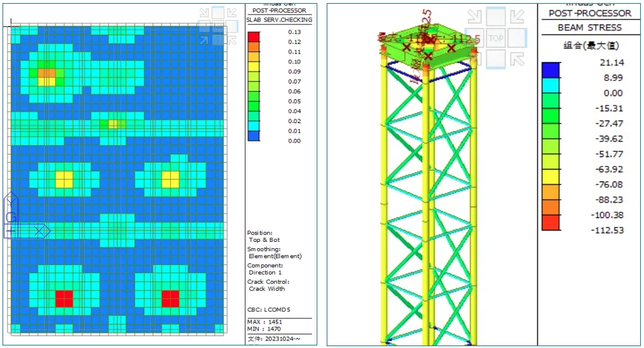Image resolution: width=644 pixels, height=348 pixels.
Task: Click the CBC: LCOMD5 load combination label
Action: coord(270,310)
